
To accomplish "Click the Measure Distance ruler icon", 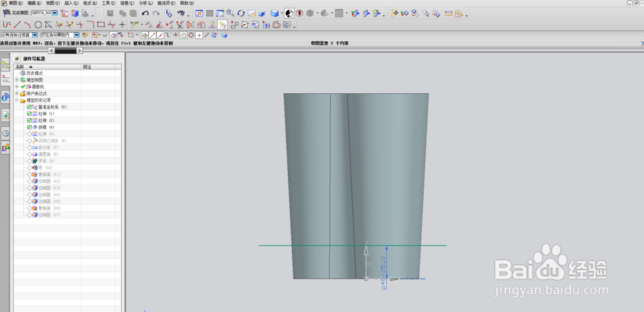I will [x=448, y=13].
